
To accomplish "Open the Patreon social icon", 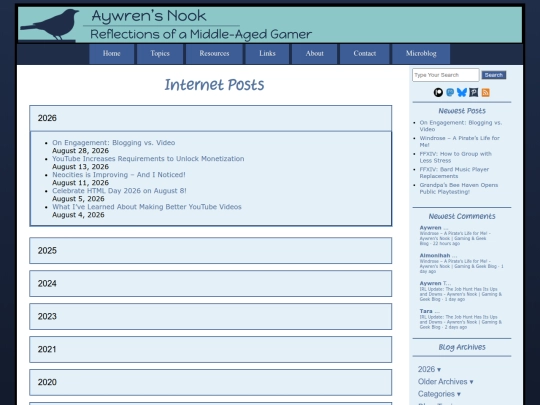I will click(x=438, y=92).
